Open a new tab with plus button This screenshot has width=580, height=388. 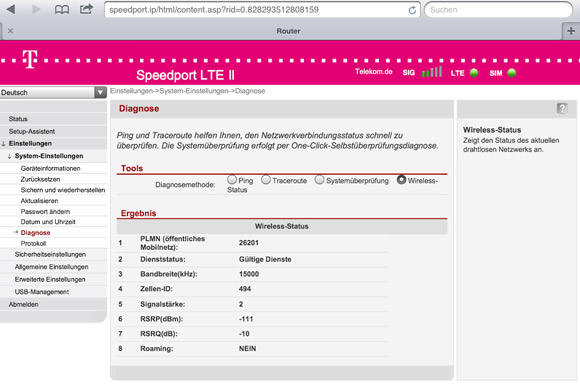click(x=571, y=31)
